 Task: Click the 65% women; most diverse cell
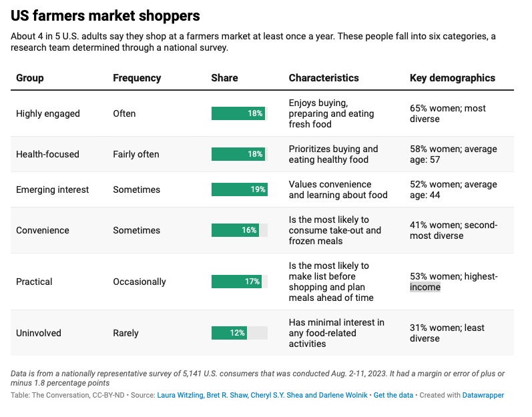[447, 113]
